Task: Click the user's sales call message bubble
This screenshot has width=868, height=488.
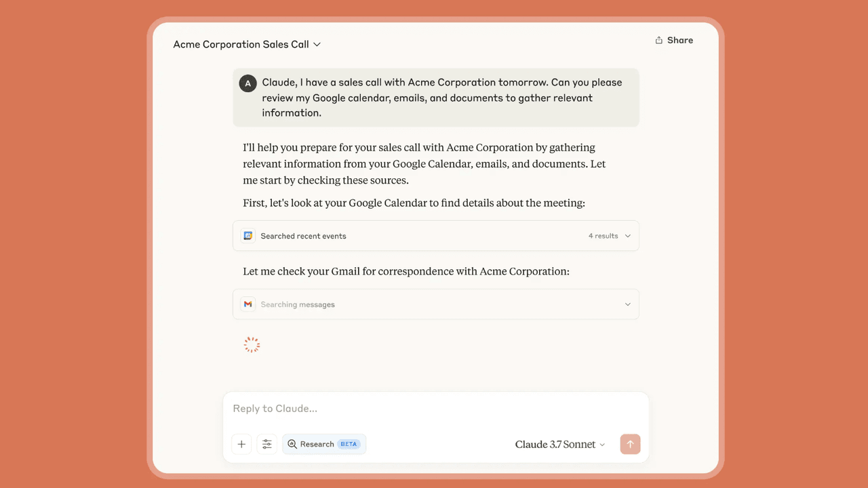Action: pyautogui.click(x=435, y=97)
